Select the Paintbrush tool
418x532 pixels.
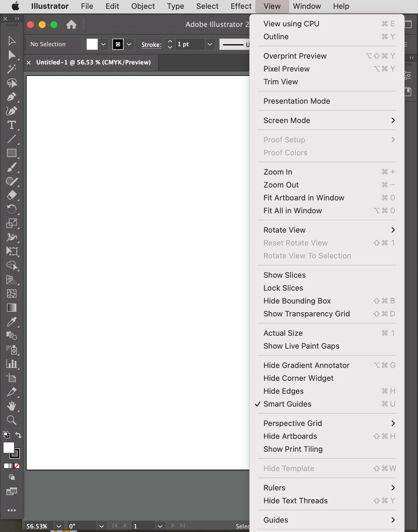click(12, 167)
